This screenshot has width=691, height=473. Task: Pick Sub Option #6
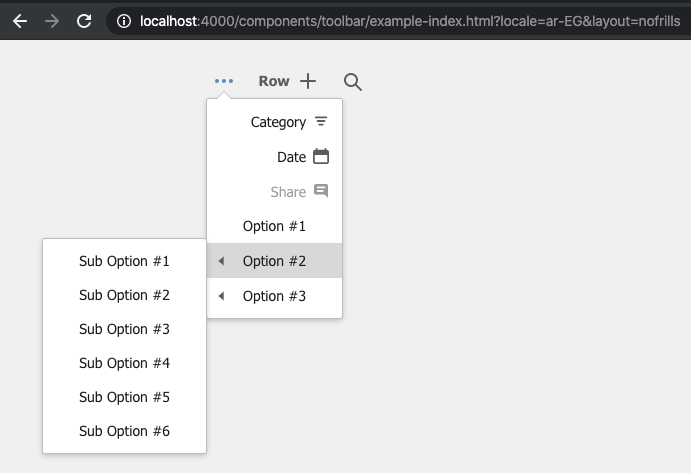[x=124, y=431]
